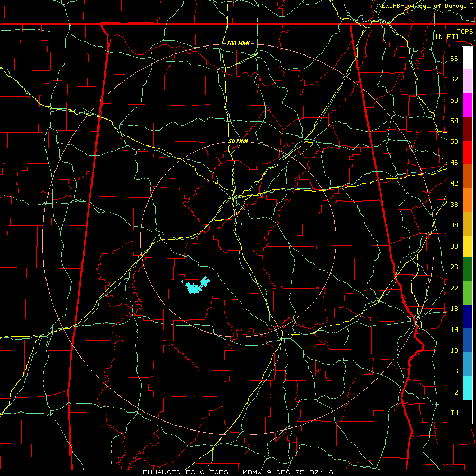Viewport: 476px width, 476px height.
Task: Click the orange 38 kft legend swatch
Action: (467, 200)
